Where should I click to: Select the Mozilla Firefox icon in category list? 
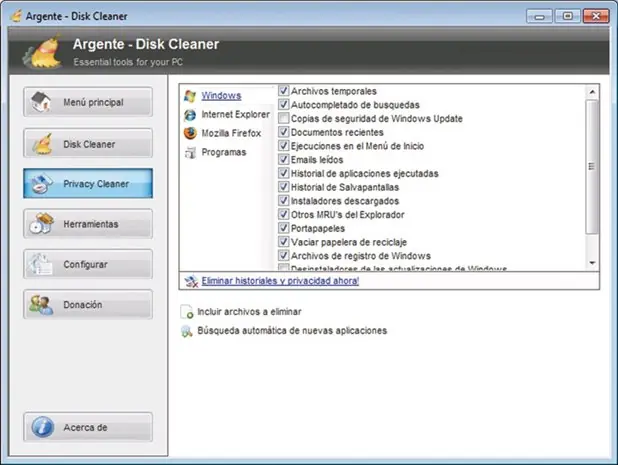tap(190, 133)
